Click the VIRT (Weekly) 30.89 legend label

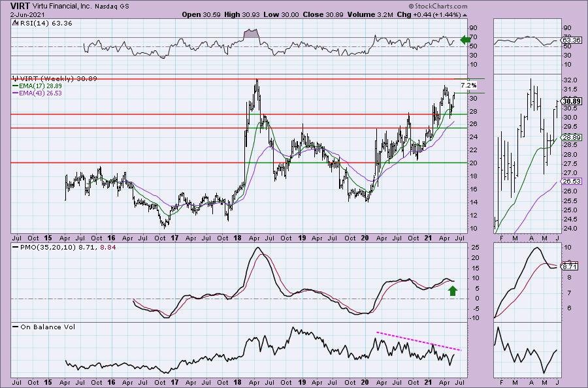59,79
